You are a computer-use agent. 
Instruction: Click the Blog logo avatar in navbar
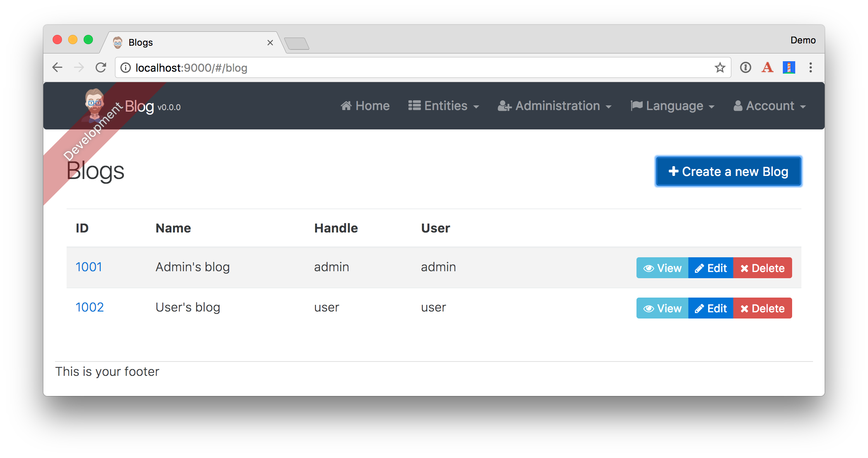tap(94, 104)
